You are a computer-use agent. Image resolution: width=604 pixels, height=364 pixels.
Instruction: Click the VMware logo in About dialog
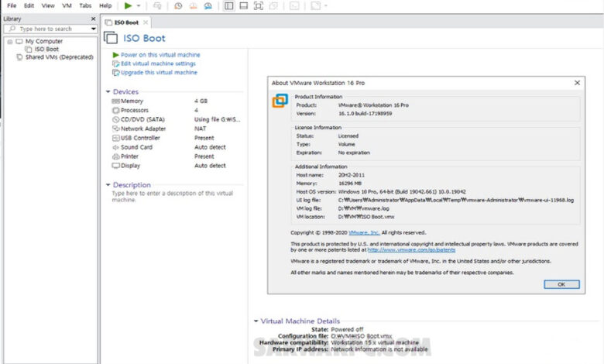280,101
